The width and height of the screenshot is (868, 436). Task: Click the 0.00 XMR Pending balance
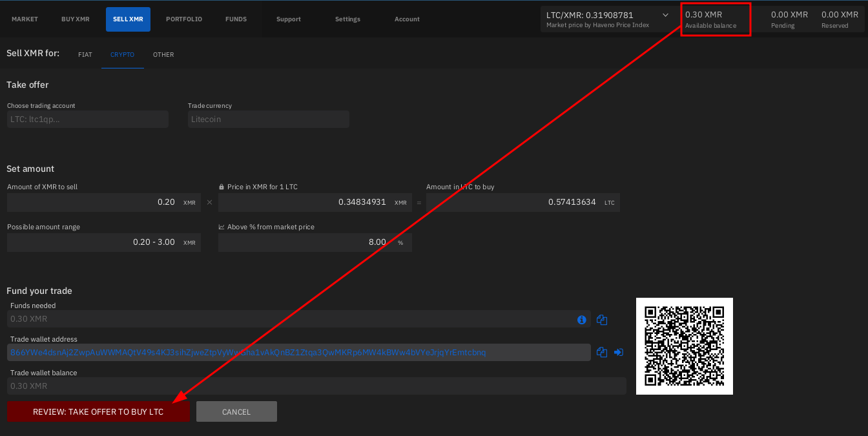[x=789, y=19]
